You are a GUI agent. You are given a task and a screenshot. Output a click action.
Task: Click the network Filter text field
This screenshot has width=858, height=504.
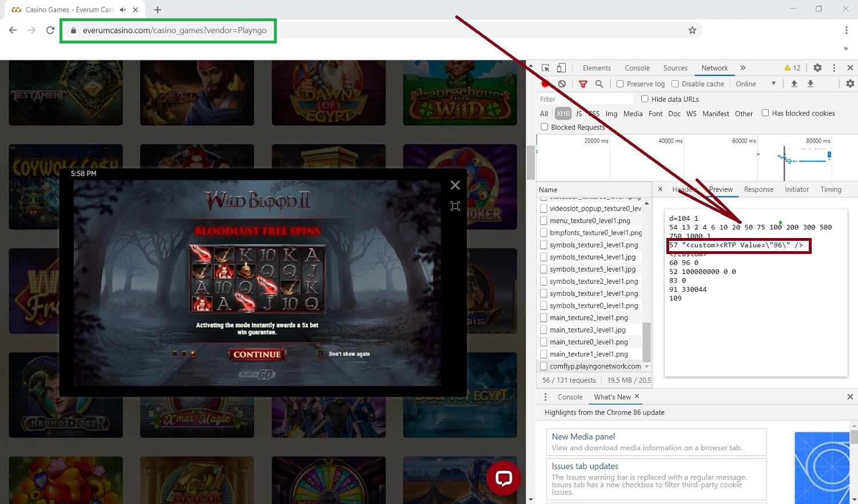585,99
